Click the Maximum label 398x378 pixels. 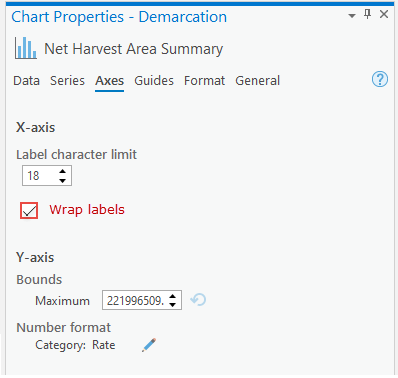pyautogui.click(x=62, y=301)
